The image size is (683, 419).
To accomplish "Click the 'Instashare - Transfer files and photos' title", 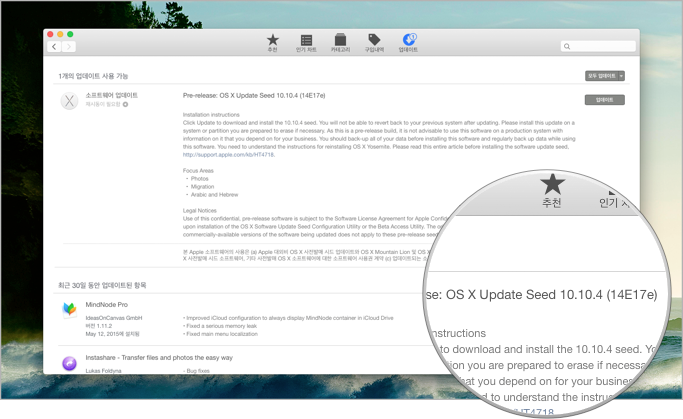I will (159, 358).
